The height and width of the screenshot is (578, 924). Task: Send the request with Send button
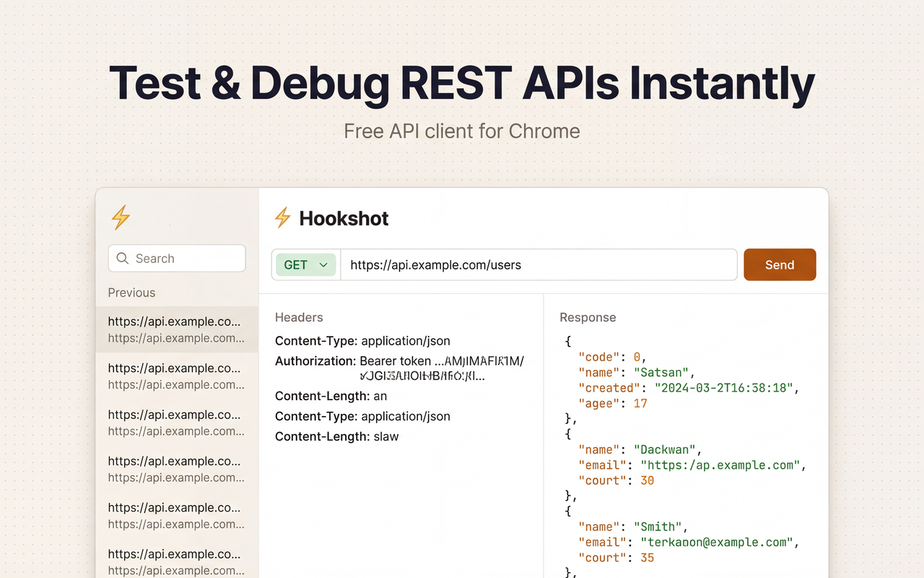tap(780, 264)
